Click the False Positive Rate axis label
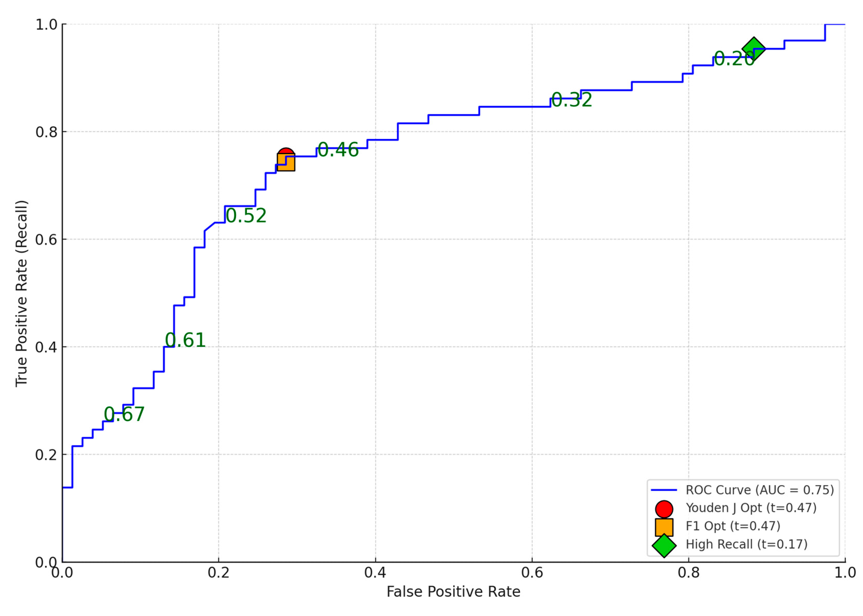This screenshot has height=616, width=863. point(454,591)
